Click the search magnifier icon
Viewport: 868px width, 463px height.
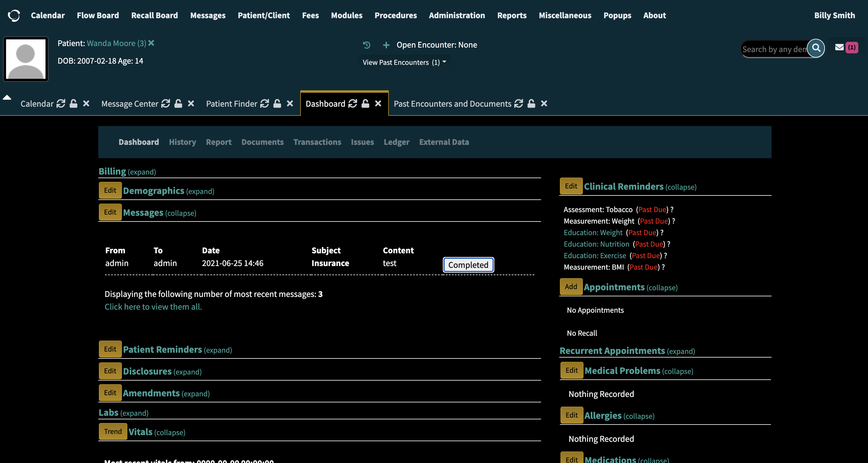[816, 48]
